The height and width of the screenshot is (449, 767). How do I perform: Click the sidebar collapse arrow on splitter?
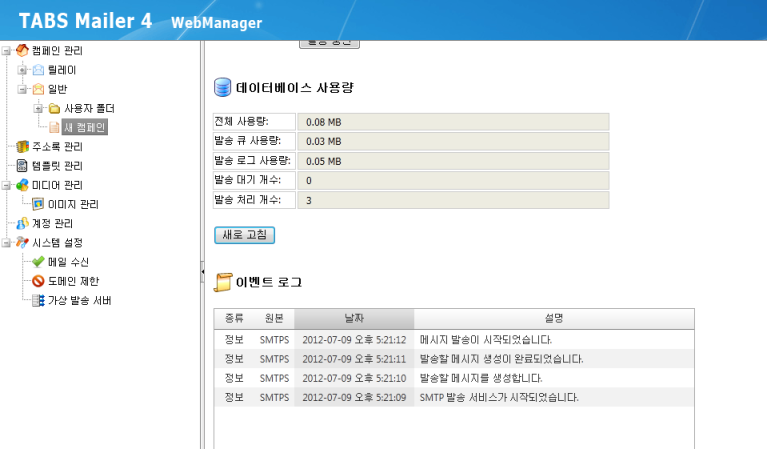(203, 271)
